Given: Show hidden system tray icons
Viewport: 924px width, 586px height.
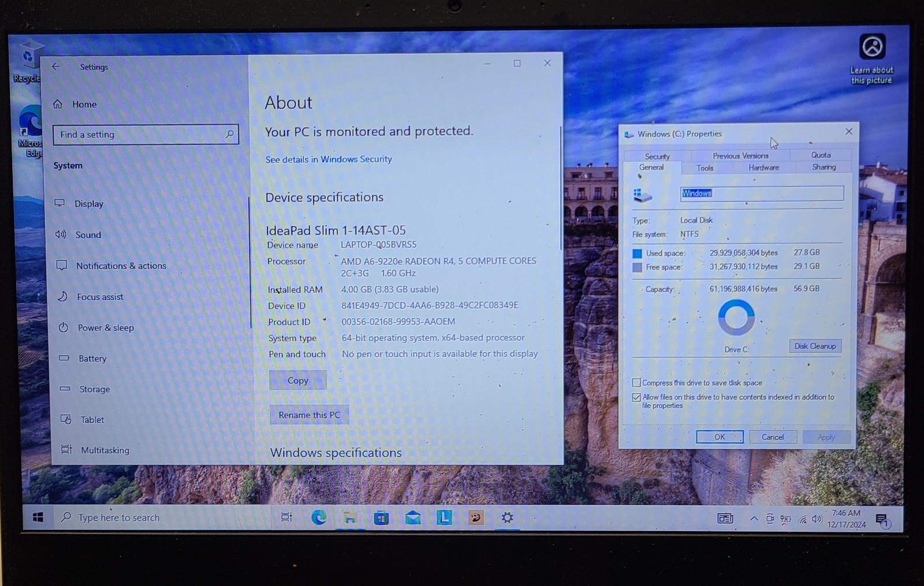Looking at the screenshot, I should [754, 518].
